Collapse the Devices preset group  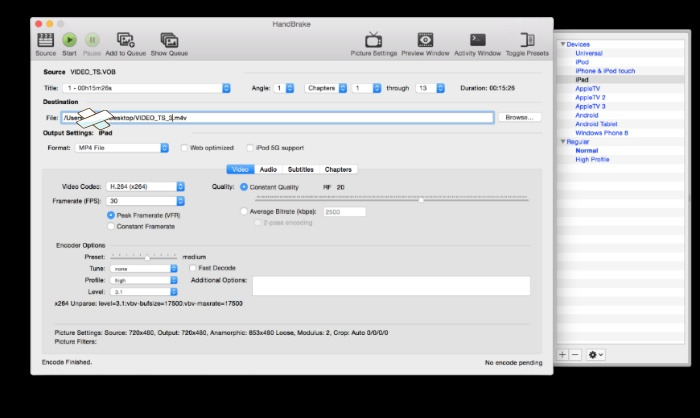(563, 44)
